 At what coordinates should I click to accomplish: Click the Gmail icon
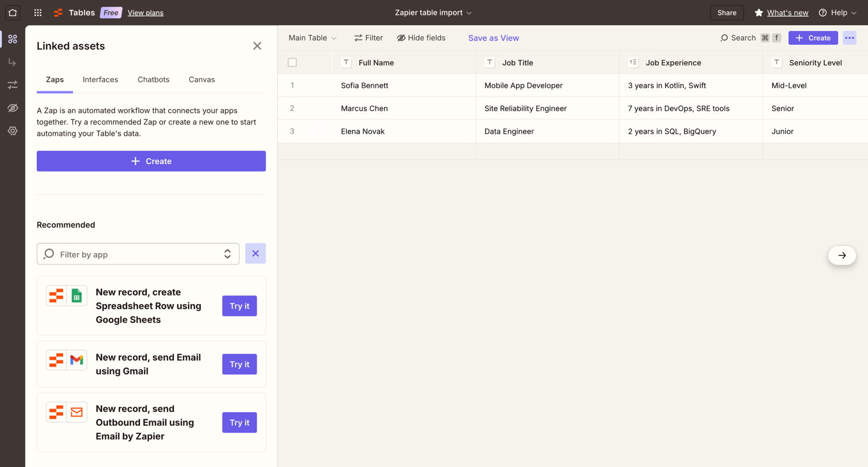[x=77, y=360]
